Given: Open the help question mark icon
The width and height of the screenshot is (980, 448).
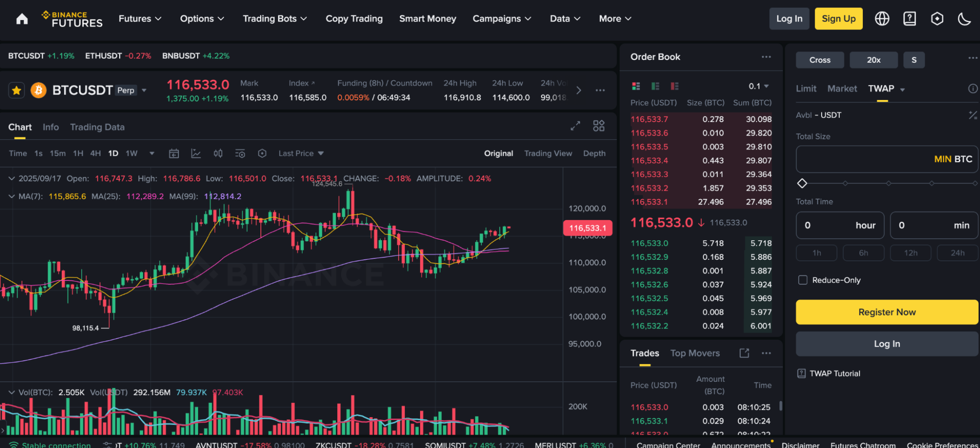Looking at the screenshot, I should (909, 19).
